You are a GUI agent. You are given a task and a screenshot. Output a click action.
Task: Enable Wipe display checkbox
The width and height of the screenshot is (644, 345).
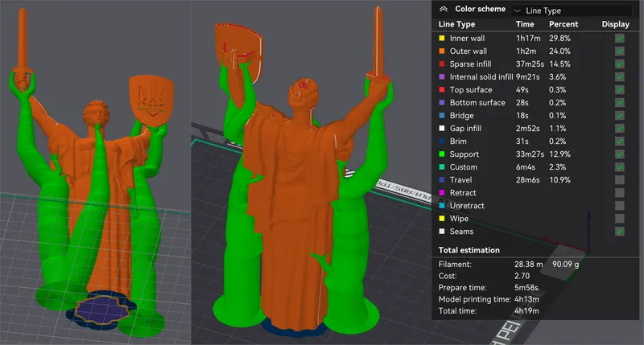[619, 219]
